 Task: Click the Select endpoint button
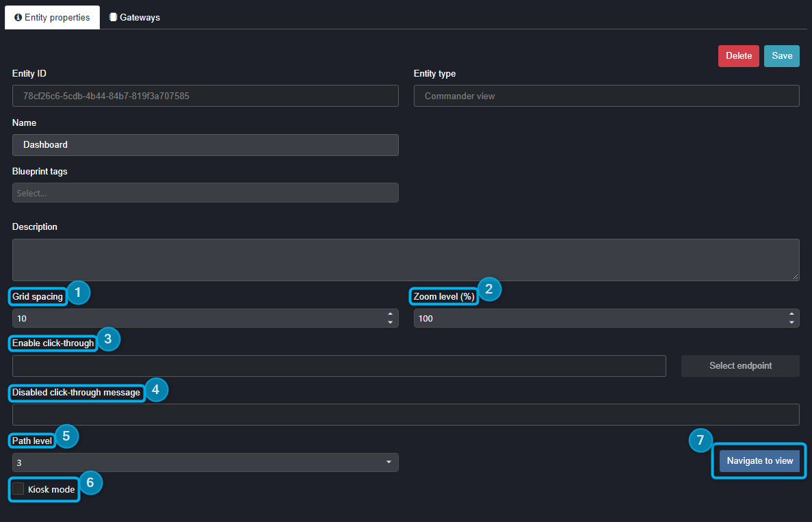tap(739, 365)
